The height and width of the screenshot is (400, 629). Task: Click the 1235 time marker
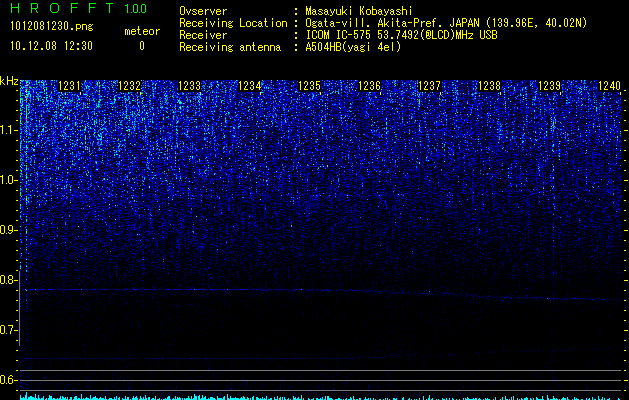(309, 85)
